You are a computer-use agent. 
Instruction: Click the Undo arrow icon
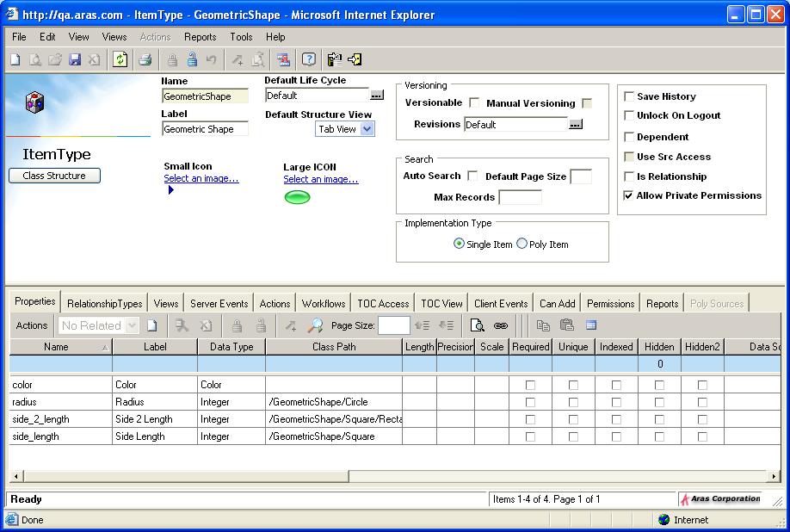211,60
